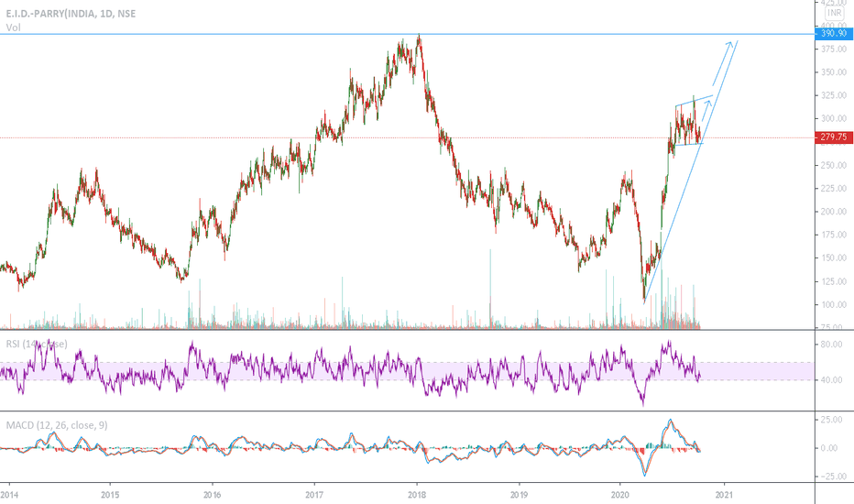The width and height of the screenshot is (854, 504).
Task: Click the 250.00 price scale value
Action: click(x=833, y=165)
